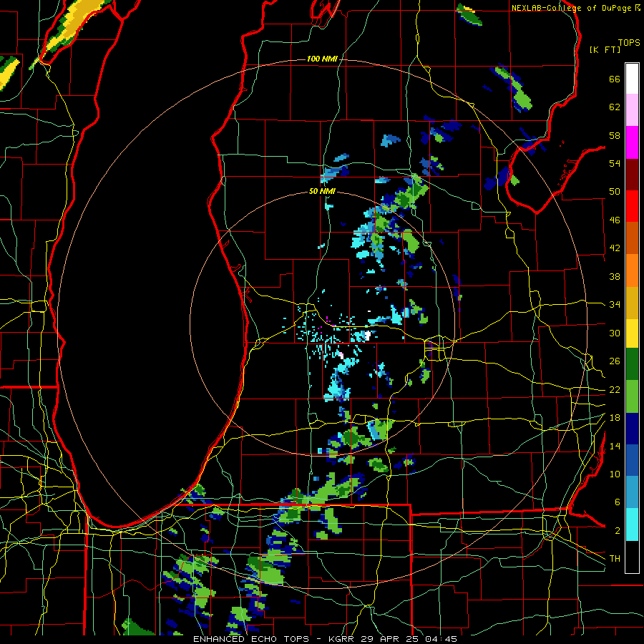Click the legend value 54
The height and width of the screenshot is (644, 644).
(x=615, y=163)
